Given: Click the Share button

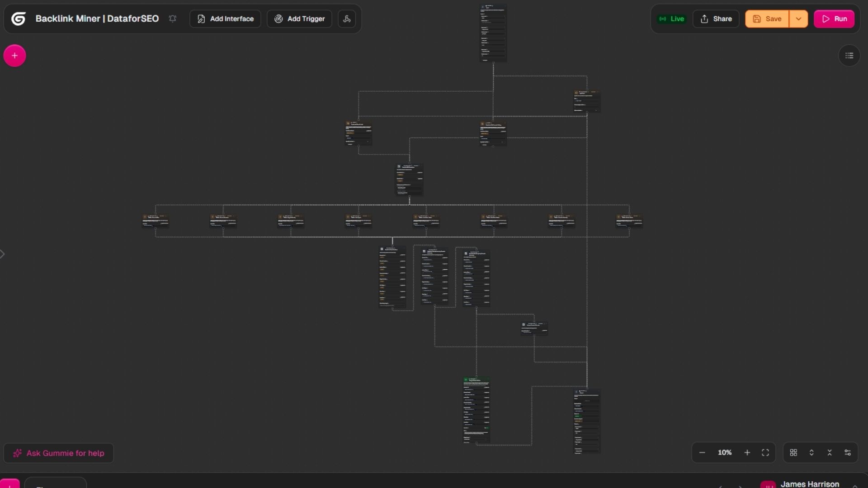Looking at the screenshot, I should tap(716, 19).
